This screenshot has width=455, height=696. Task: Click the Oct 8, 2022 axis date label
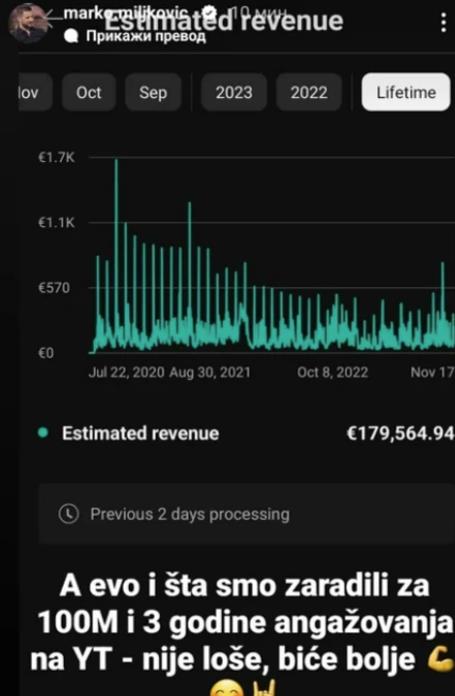pyautogui.click(x=333, y=372)
